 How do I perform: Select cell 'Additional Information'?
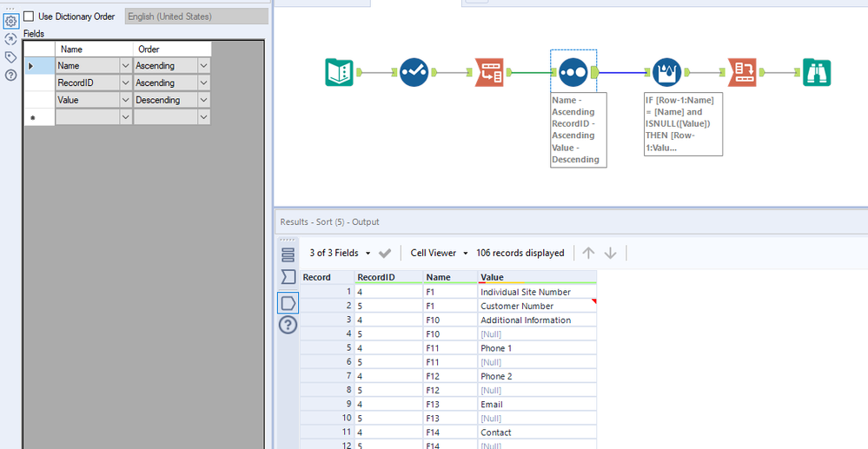click(x=537, y=320)
